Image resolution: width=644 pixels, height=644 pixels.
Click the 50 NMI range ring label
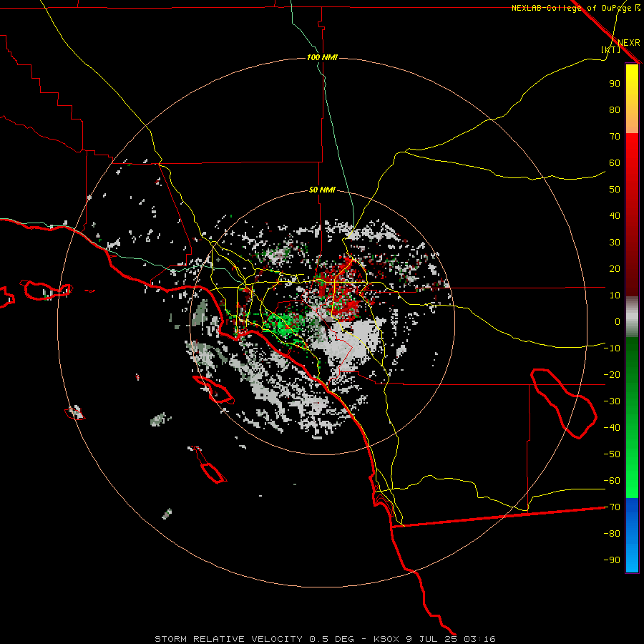322,190
